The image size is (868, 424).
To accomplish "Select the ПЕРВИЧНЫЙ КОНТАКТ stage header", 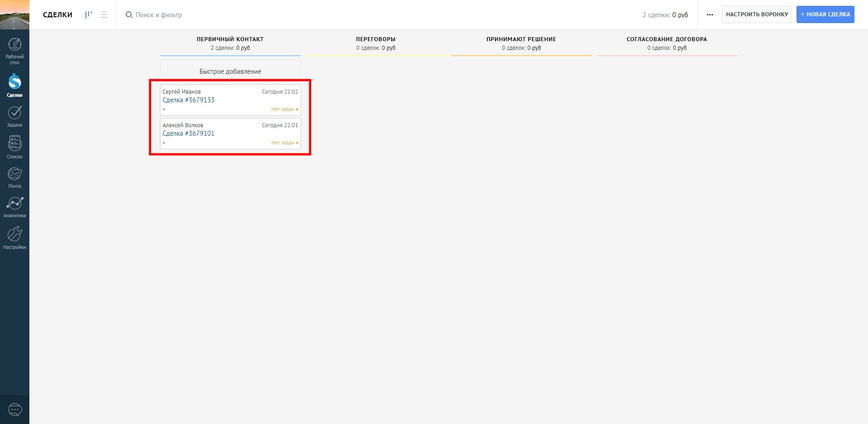I will click(x=230, y=39).
